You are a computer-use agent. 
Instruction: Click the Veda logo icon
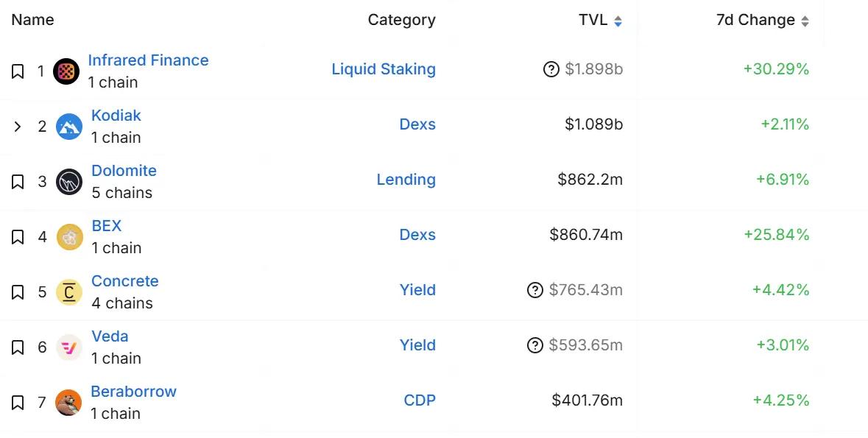[x=69, y=347]
